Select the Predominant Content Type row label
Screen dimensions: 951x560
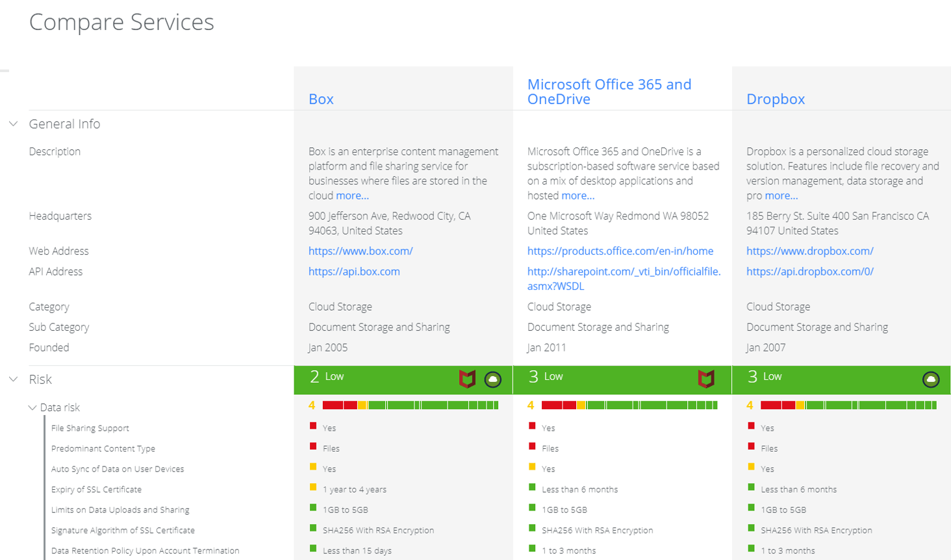tap(103, 448)
